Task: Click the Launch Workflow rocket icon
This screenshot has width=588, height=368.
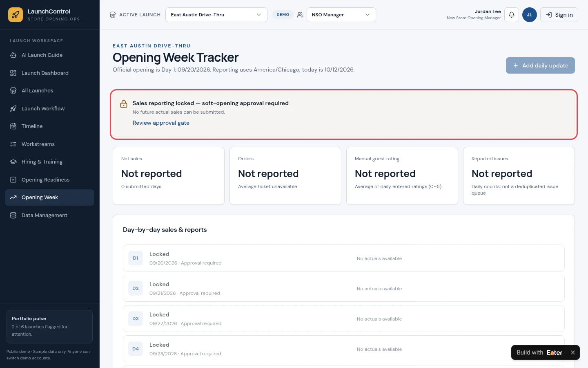Action: click(x=13, y=108)
